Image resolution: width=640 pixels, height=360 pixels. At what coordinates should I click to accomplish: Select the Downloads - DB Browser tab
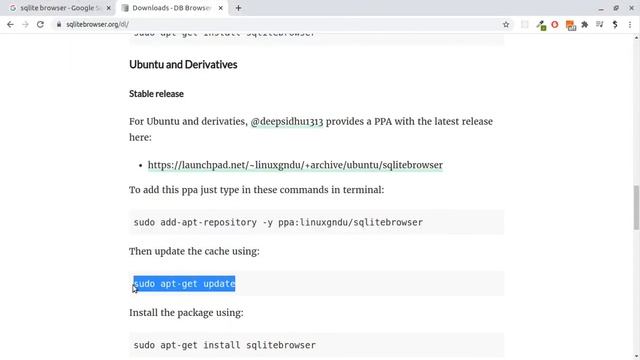171,8
